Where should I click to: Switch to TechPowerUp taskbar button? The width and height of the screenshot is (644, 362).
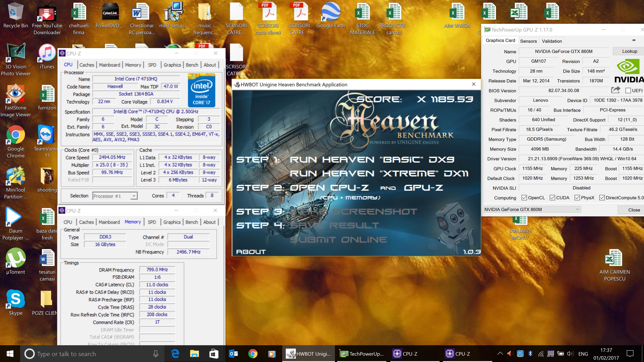point(362,354)
